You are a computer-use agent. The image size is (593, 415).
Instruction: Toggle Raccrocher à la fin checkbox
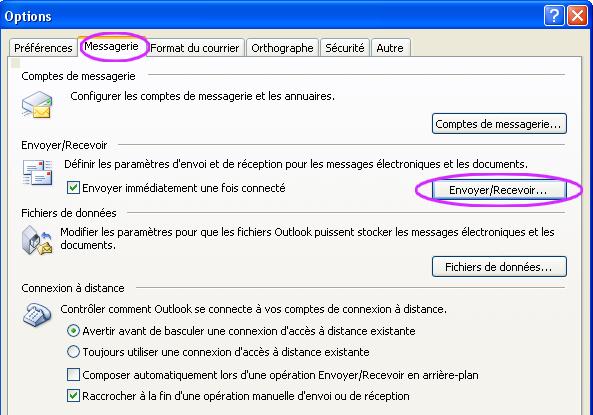coord(73,396)
